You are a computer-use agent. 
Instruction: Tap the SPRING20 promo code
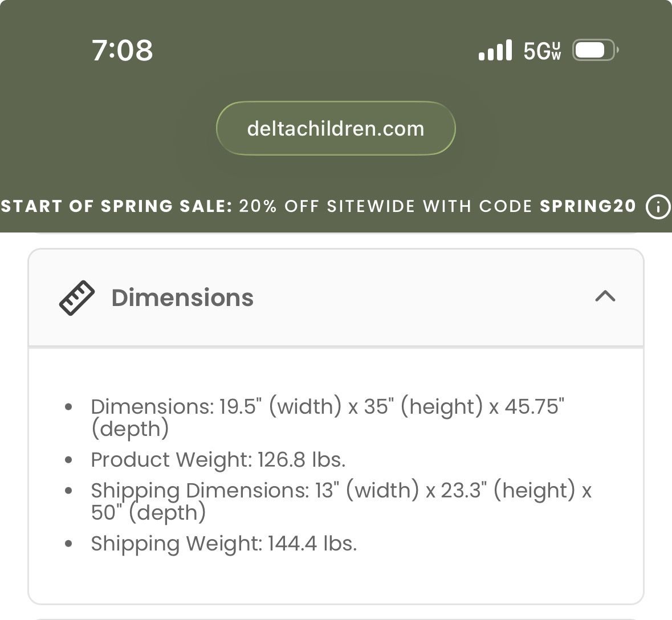pyautogui.click(x=588, y=206)
